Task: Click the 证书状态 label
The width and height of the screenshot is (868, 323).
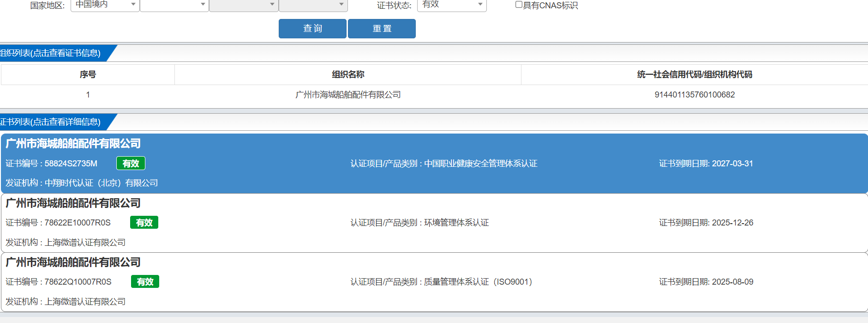Action: point(394,6)
